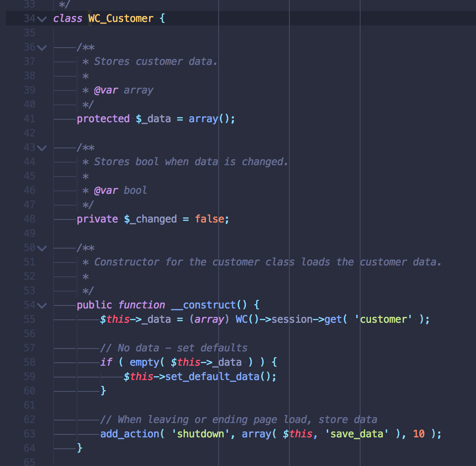Click 'session' property on line 55
476x466 pixels.
tap(292, 319)
